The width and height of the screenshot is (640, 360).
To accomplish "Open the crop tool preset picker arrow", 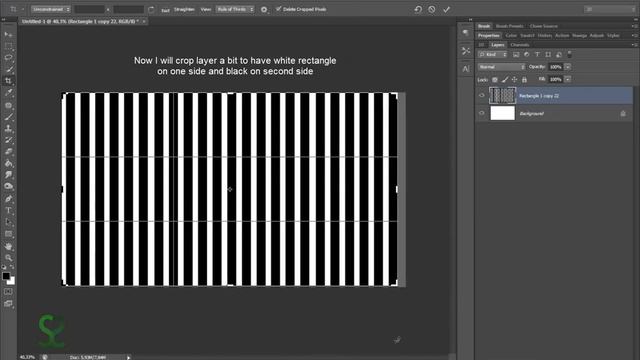I will (x=22, y=9).
